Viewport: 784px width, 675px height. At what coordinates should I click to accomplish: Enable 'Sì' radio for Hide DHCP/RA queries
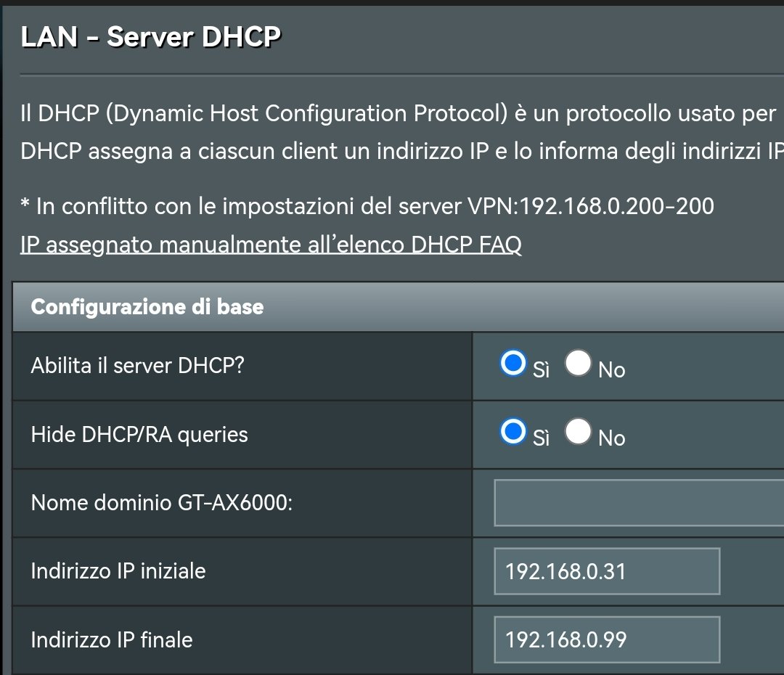click(513, 432)
